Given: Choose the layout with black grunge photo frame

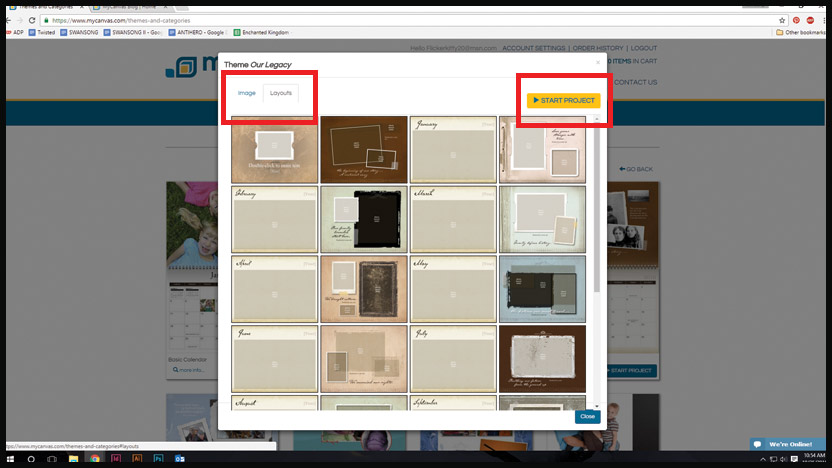Looking at the screenshot, I should 364,219.
